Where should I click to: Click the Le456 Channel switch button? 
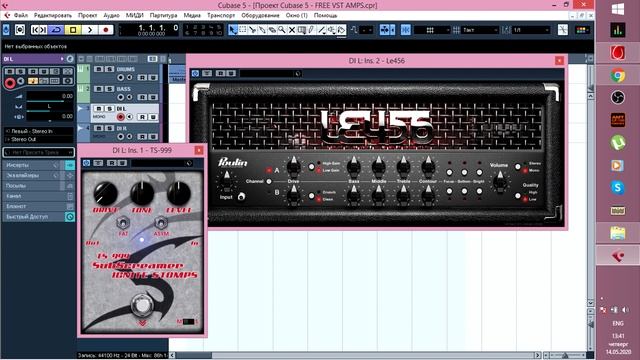pos(269,181)
